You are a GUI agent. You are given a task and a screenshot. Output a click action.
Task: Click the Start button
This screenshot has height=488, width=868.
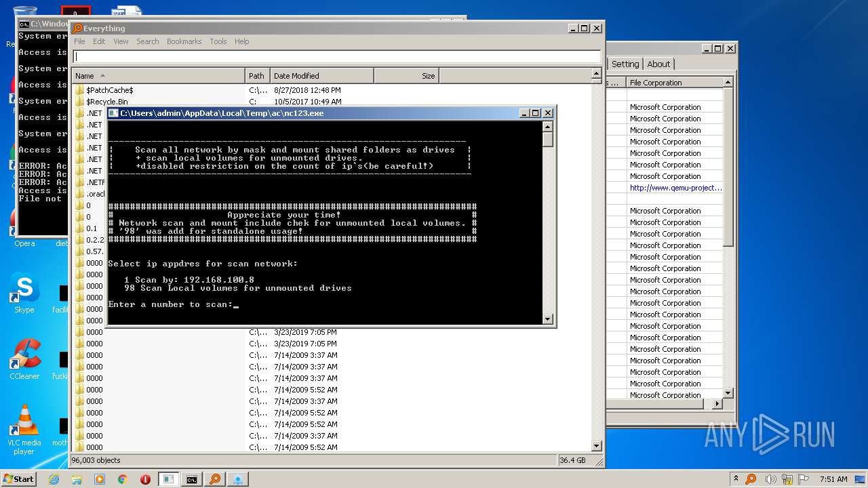[x=19, y=479]
